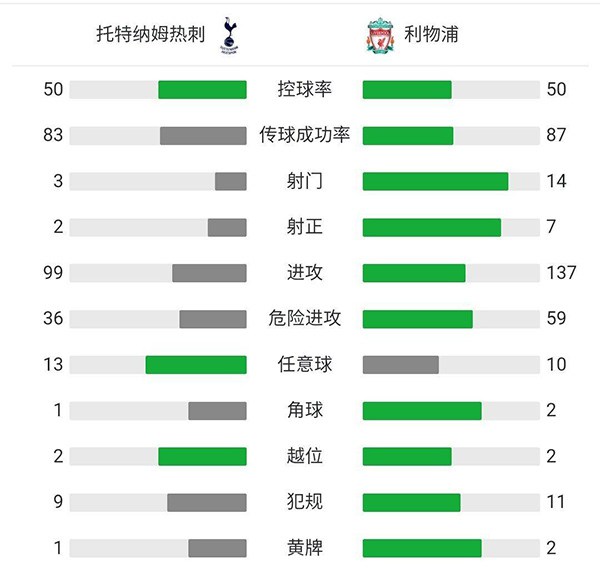Select the 传球成功率 pass accuracy label
Viewport: 600px width, 568px height.
[x=304, y=135]
